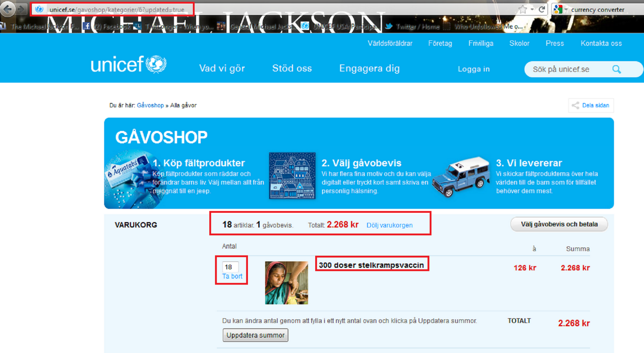Open the 'Stöd oss' menu

point(292,68)
